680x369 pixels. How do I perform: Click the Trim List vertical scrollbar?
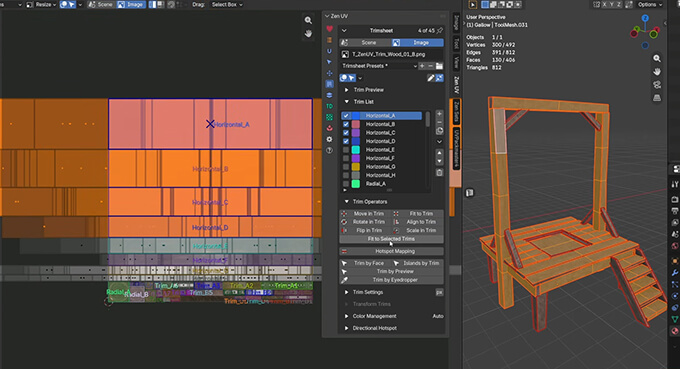[428, 119]
